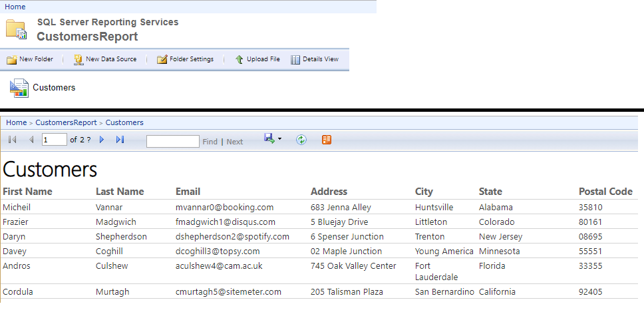The image size is (644, 332).
Task: Switch to Details View
Action: 315,59
